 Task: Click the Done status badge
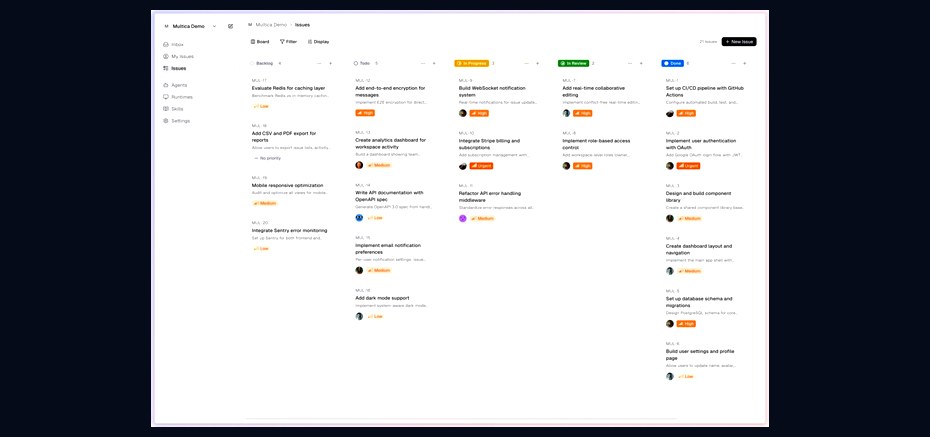click(673, 63)
